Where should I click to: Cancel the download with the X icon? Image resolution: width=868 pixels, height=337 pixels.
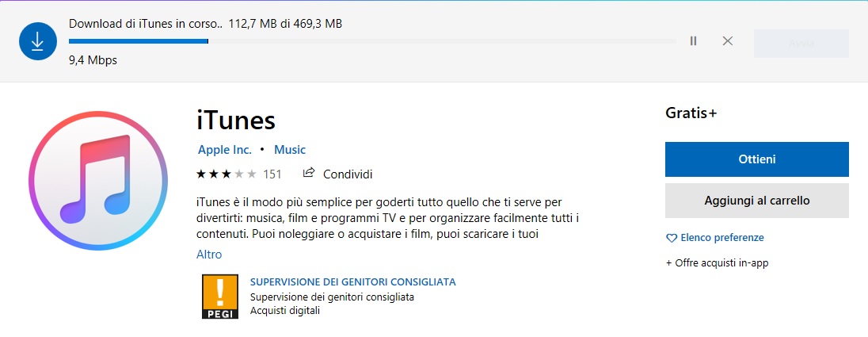728,41
